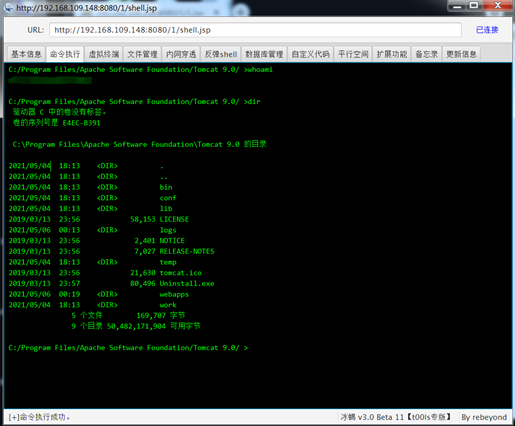Click the application icon in title bar
Viewport: 515px width, 426px height.
pyautogui.click(x=9, y=7)
